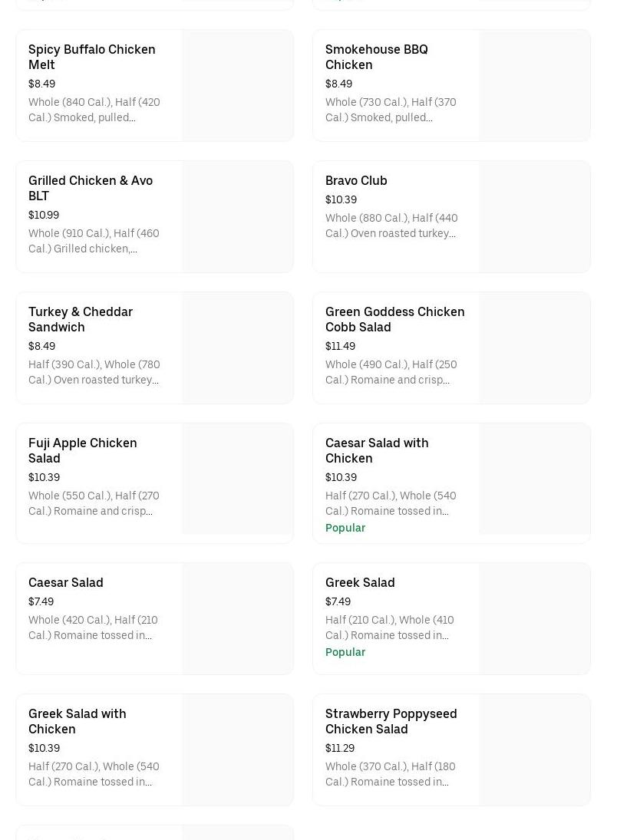Open the Spicy Buffalo Chicken Melt item
This screenshot has height=840, width=617.
click(x=92, y=57)
